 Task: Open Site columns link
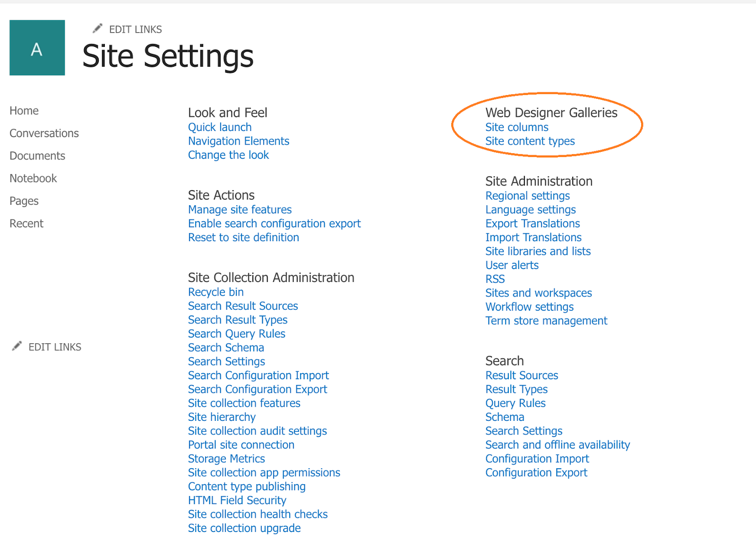click(x=517, y=127)
